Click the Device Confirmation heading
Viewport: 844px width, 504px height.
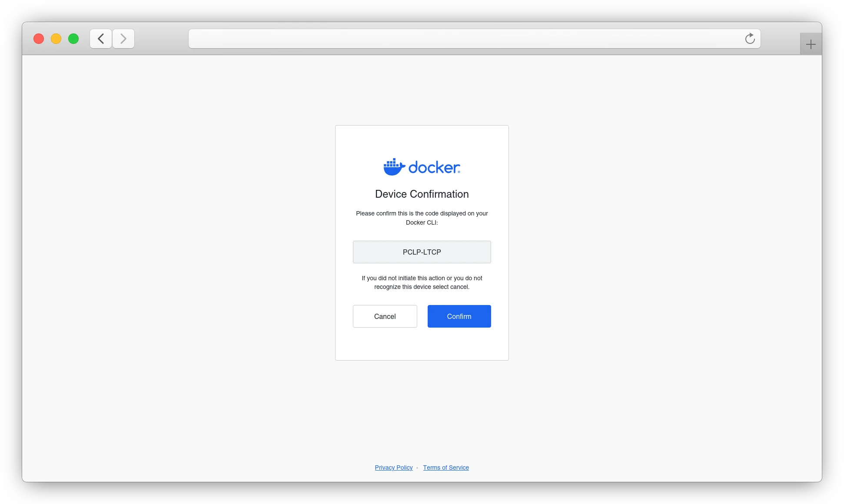tap(422, 194)
